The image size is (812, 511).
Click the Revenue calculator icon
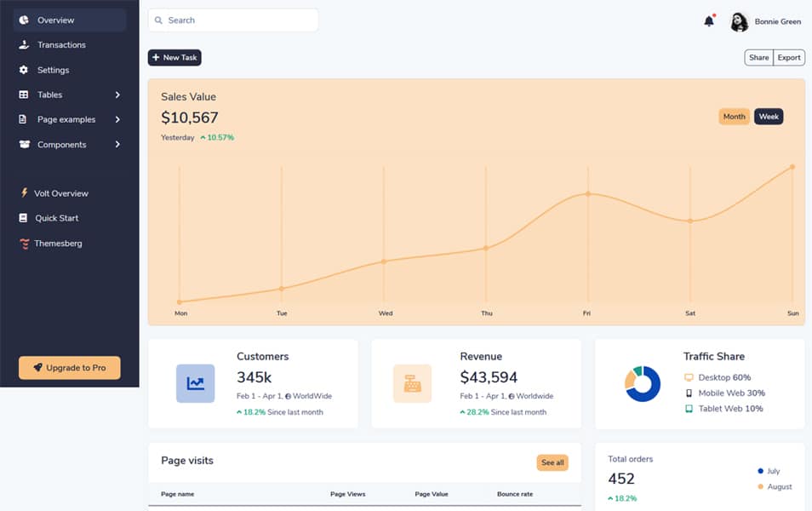[x=412, y=383]
